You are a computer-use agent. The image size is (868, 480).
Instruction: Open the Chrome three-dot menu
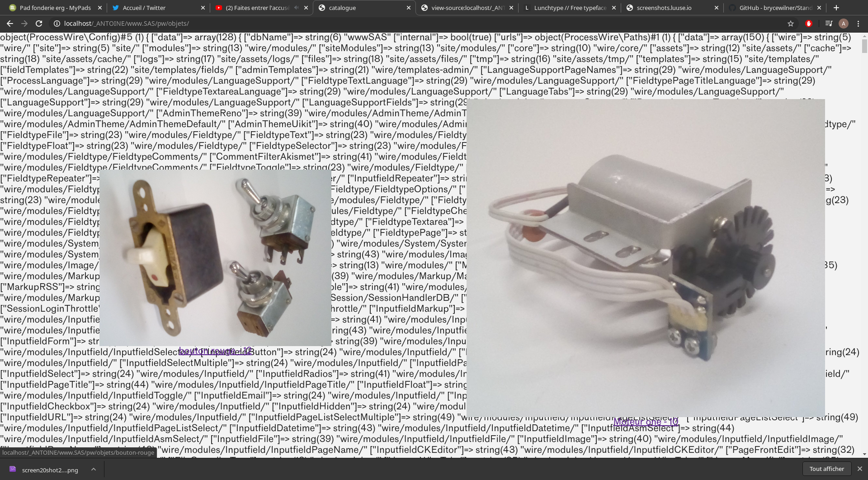click(859, 24)
